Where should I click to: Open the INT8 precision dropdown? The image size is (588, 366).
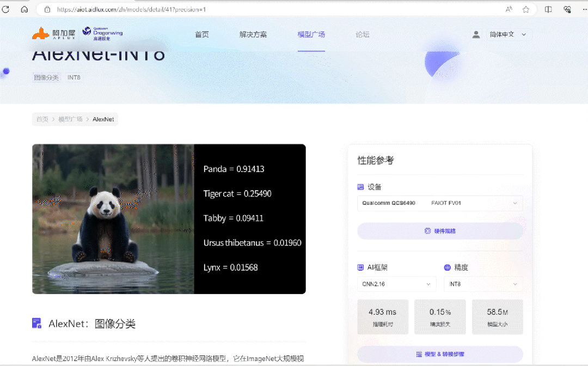483,284
